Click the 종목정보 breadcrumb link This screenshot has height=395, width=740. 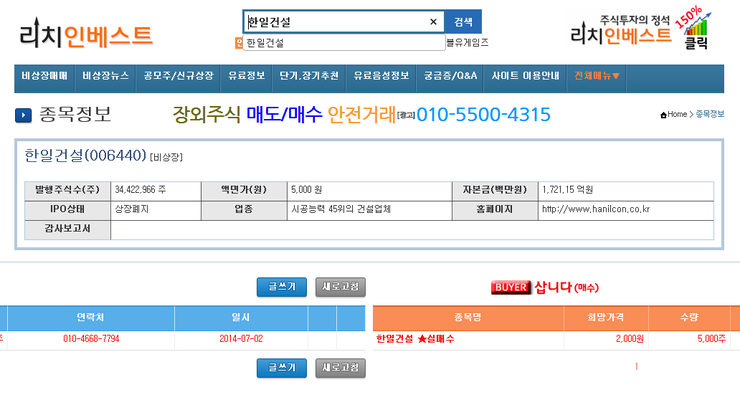[710, 114]
